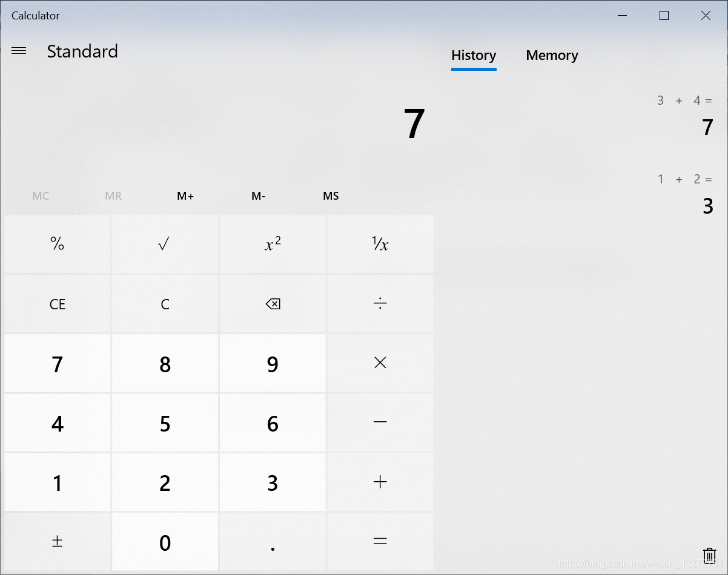
Task: Toggle sign with the plus-minus key
Action: 58,541
